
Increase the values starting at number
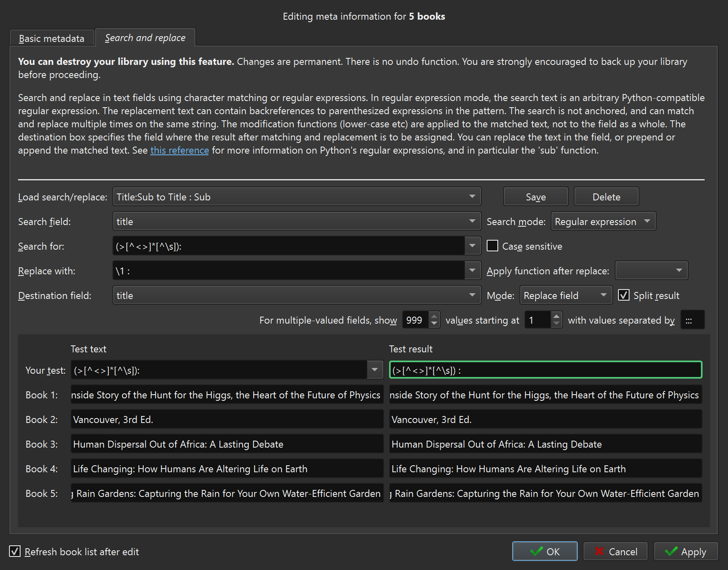tap(556, 316)
